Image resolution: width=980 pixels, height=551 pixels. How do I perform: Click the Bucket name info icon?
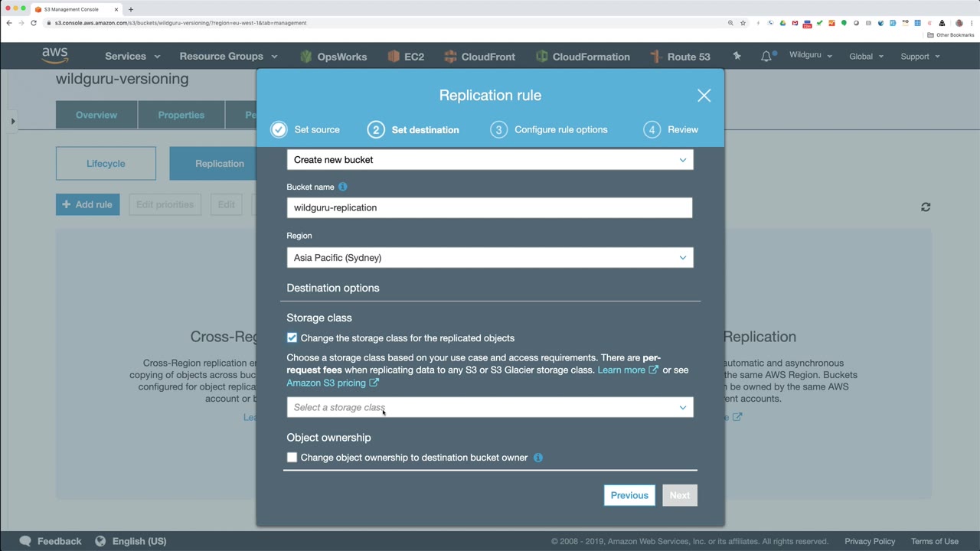pos(343,187)
